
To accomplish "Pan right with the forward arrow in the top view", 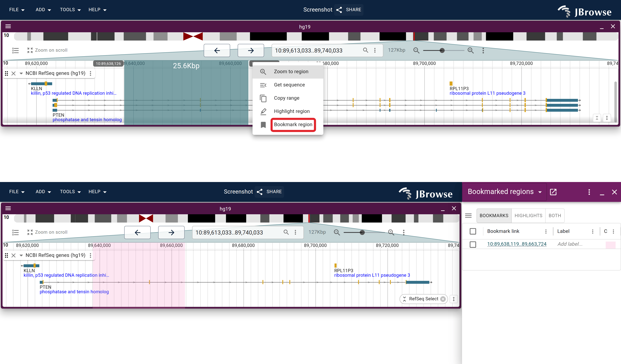I will [x=251, y=50].
